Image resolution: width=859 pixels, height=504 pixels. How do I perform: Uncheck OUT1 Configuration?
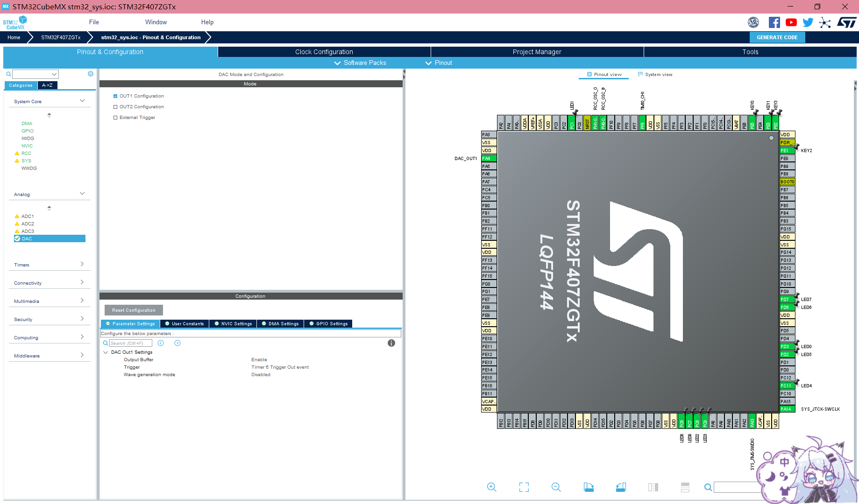coord(115,96)
